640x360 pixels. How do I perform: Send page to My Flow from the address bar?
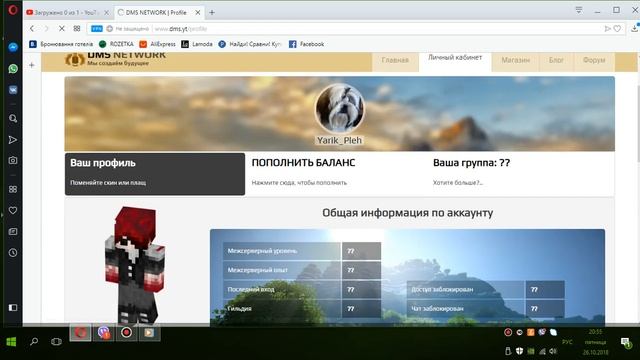point(607,29)
